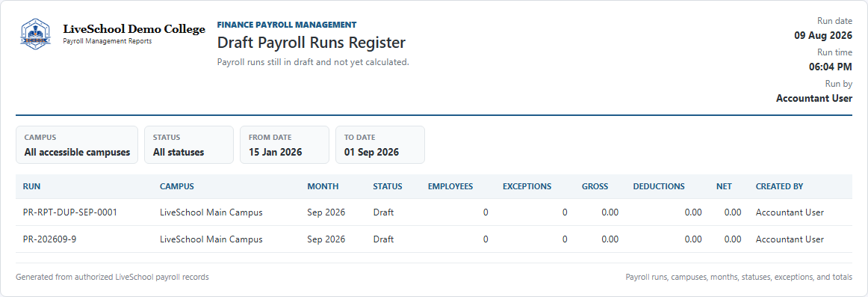Click Sep 2026 in PR-RPT-DUP-SEP-0001 row
Image resolution: width=868 pixels, height=297 pixels.
(x=326, y=212)
